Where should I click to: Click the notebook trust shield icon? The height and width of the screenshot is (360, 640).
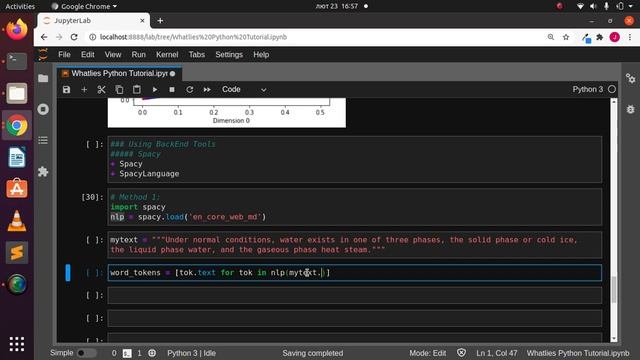(461, 353)
